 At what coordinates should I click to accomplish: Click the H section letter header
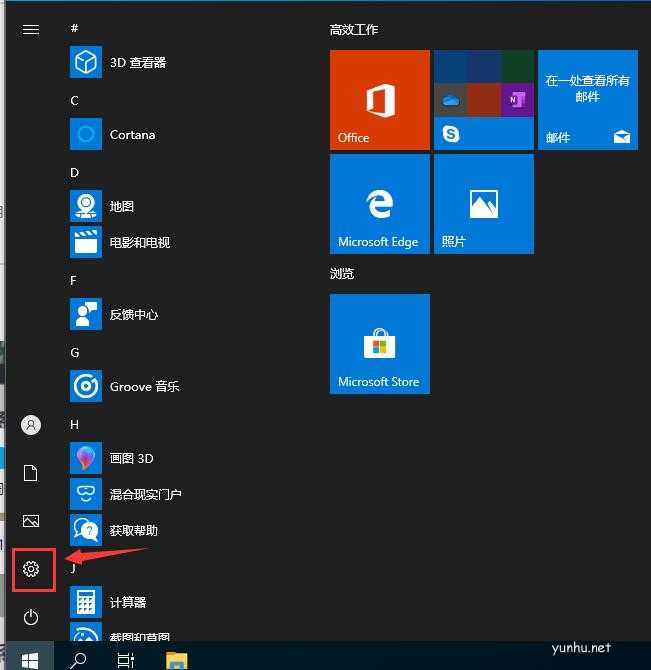(x=74, y=424)
